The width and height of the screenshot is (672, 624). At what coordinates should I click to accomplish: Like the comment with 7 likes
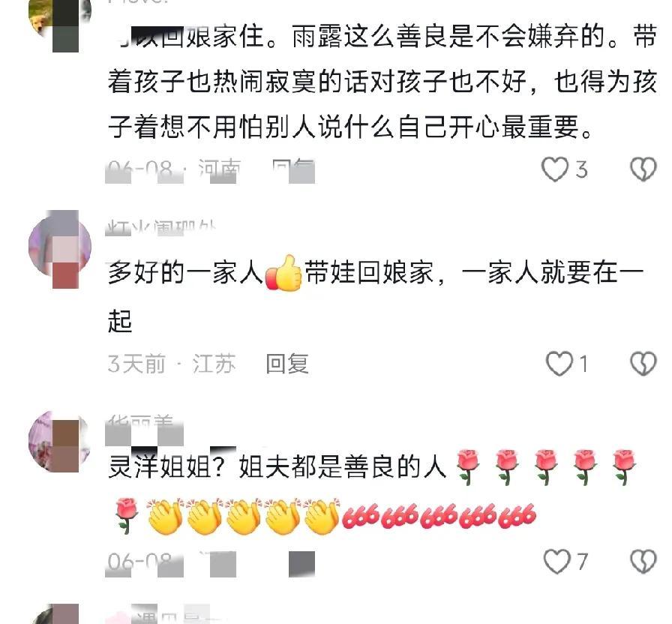pyautogui.click(x=557, y=562)
